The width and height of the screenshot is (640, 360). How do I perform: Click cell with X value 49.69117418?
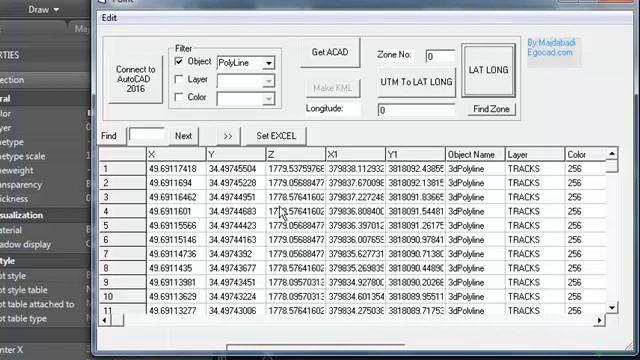[x=176, y=169]
